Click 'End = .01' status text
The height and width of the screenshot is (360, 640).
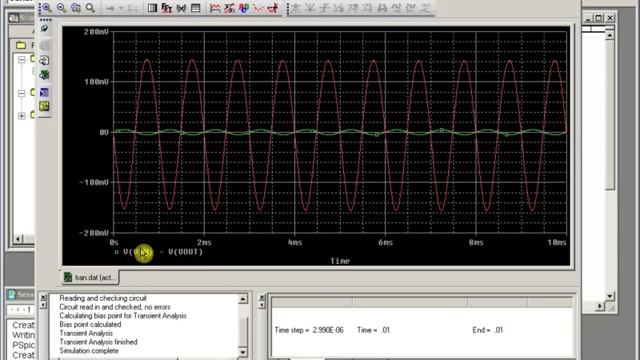click(x=488, y=330)
